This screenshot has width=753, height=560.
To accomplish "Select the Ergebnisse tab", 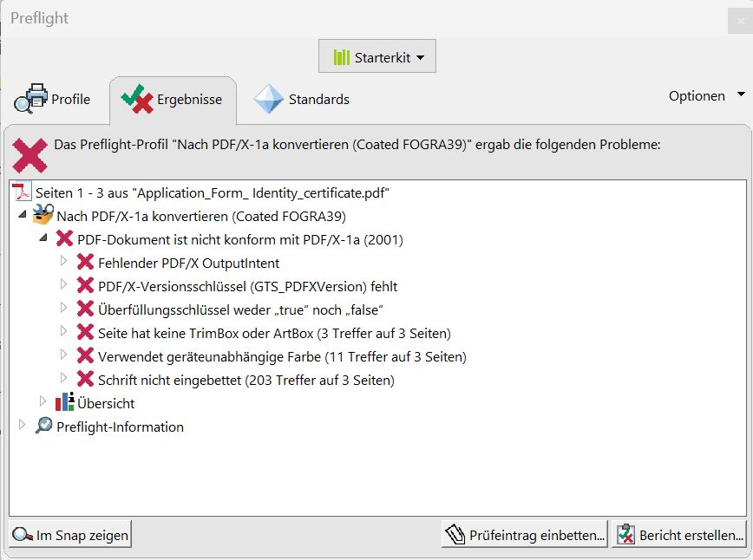I will tap(173, 100).
